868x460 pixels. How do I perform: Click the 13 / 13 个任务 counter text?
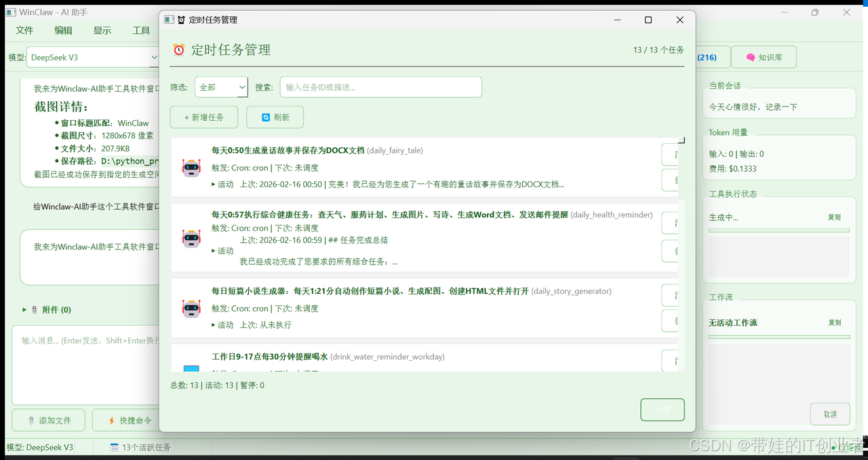point(658,50)
